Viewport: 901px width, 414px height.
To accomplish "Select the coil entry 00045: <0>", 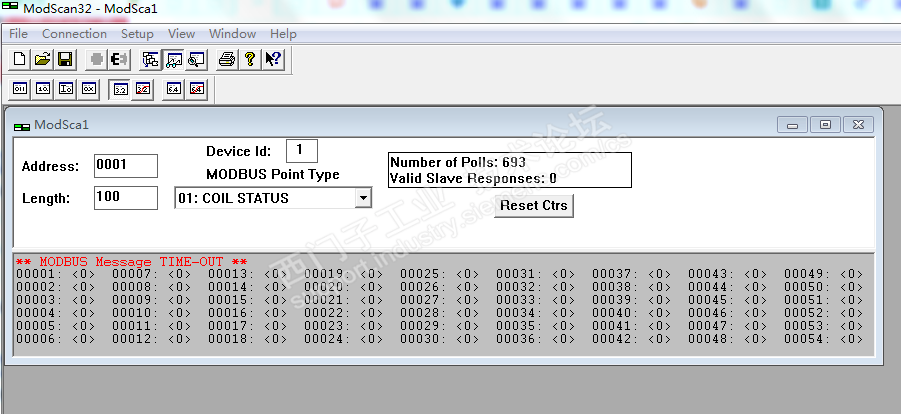I will point(727,300).
